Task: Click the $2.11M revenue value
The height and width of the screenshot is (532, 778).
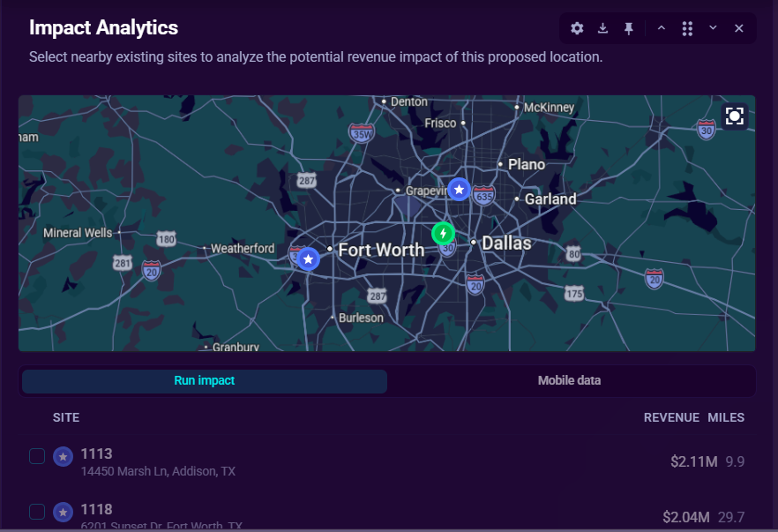Action: pyautogui.click(x=693, y=461)
